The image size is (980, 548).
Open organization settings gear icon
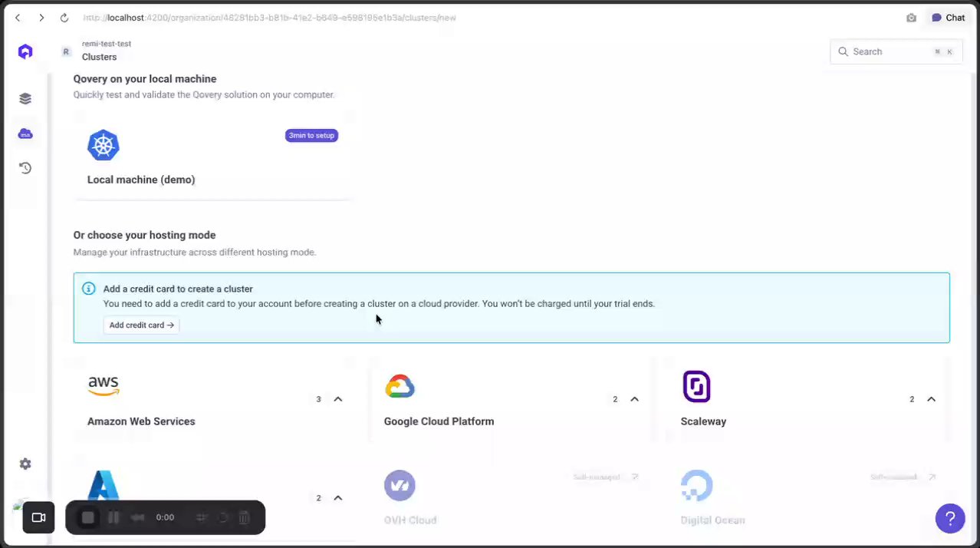coord(25,464)
